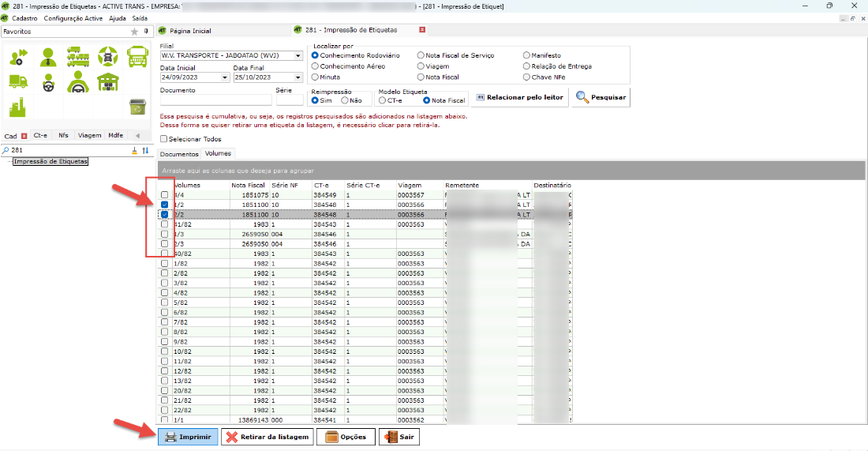
Task: Switch to the Viagem favorites tab
Action: (90, 135)
